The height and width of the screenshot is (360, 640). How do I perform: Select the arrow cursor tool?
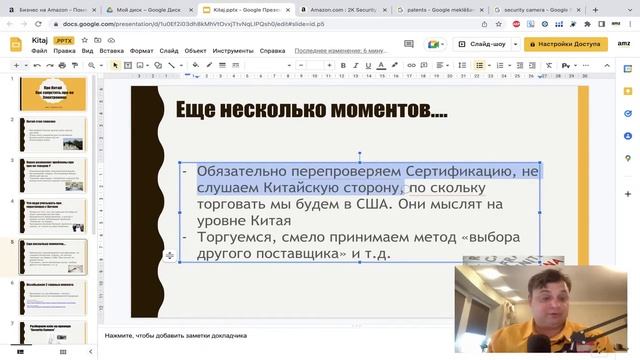(x=115, y=65)
